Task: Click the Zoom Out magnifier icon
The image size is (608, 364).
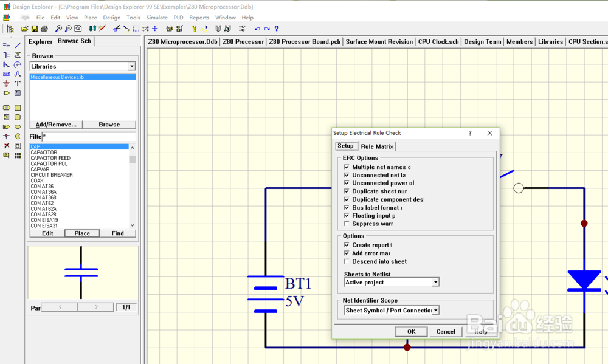Action: pos(68,29)
